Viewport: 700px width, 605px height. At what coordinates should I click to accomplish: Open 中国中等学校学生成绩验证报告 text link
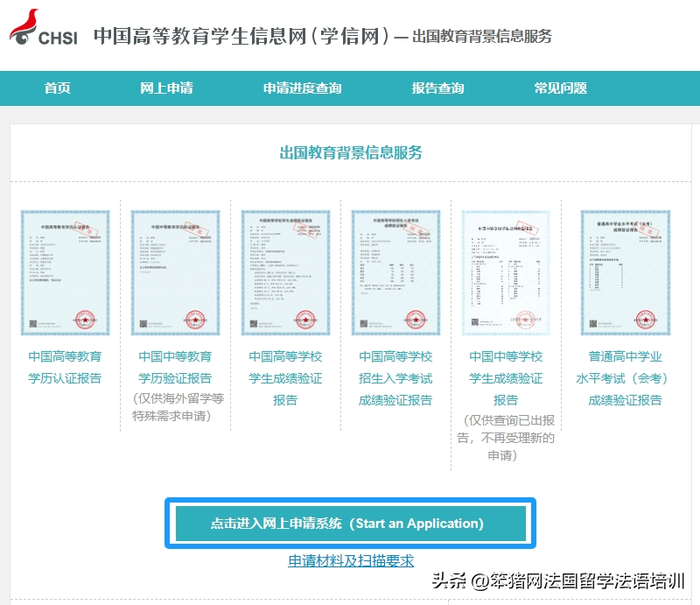(506, 378)
